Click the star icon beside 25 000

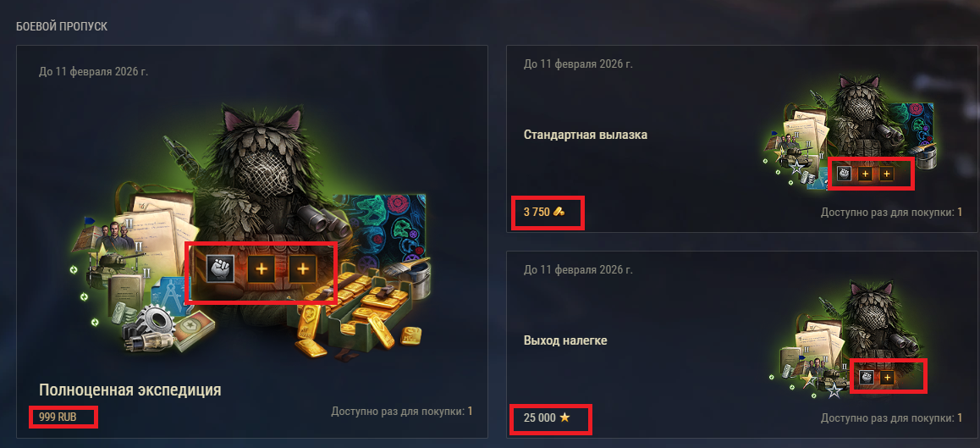[x=564, y=418]
